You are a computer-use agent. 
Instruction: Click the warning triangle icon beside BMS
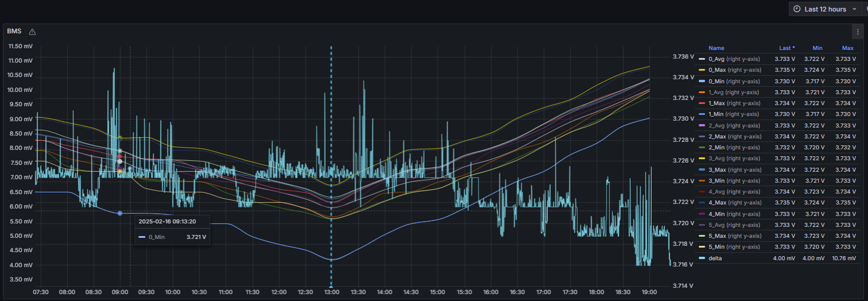[32, 32]
